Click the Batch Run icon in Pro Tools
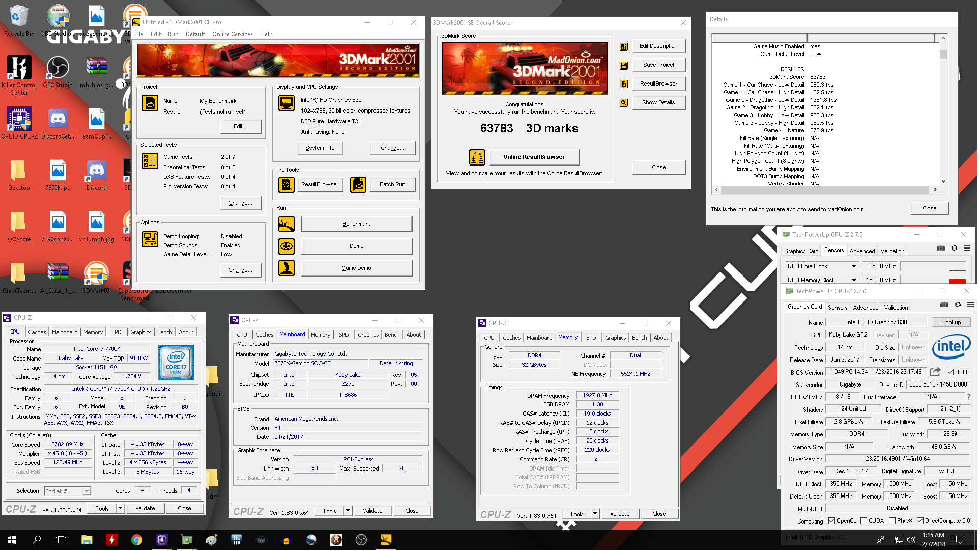980x551 pixels. click(x=359, y=185)
